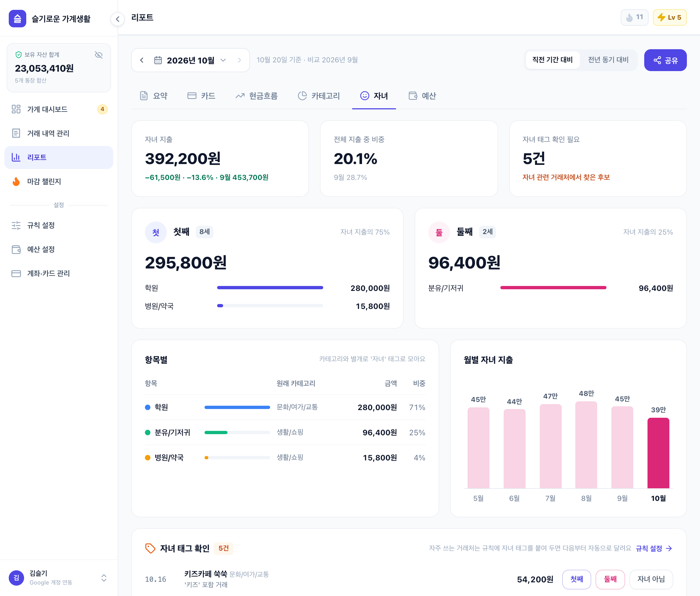The width and height of the screenshot is (700, 596).
Task: Click the 학원 progress bar in the 첫째 card
Action: point(270,288)
